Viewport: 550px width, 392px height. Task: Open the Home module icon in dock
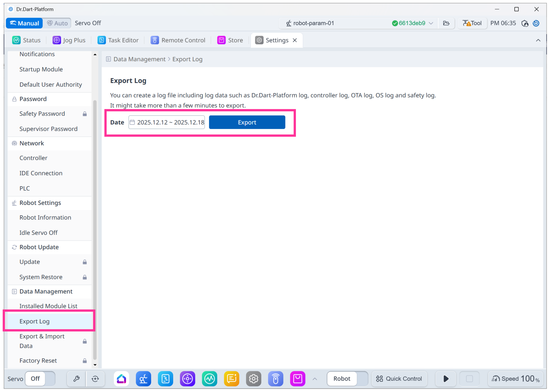121,378
